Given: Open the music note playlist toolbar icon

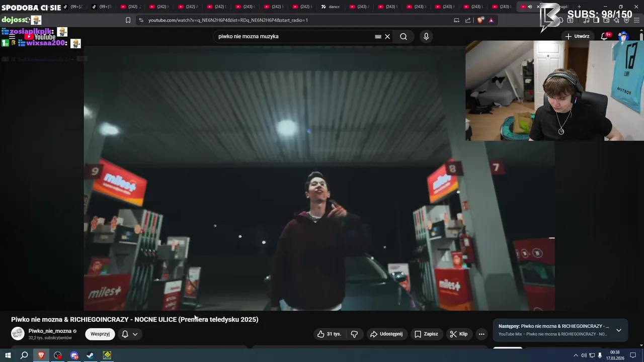Looking at the screenshot, I should point(586,20).
